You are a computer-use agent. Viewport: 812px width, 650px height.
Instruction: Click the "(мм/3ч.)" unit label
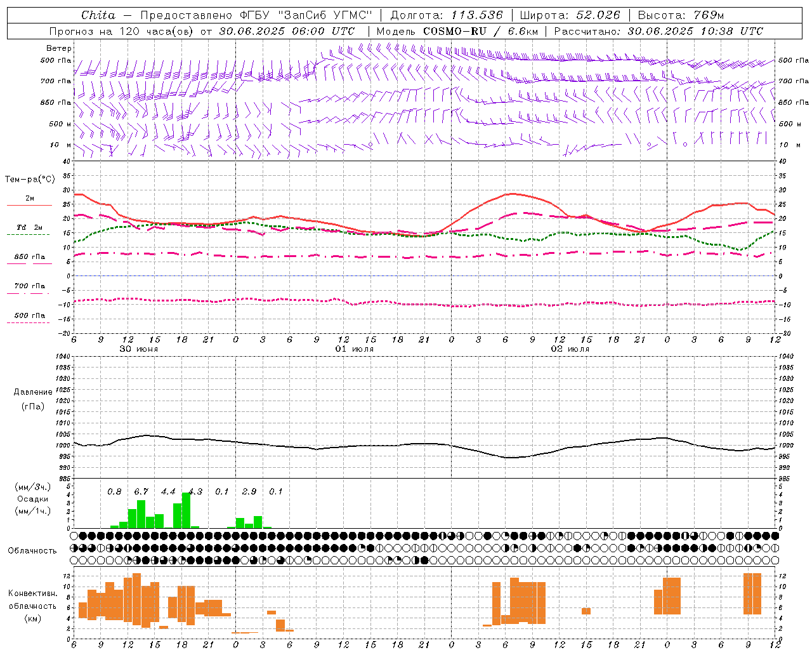(33, 487)
